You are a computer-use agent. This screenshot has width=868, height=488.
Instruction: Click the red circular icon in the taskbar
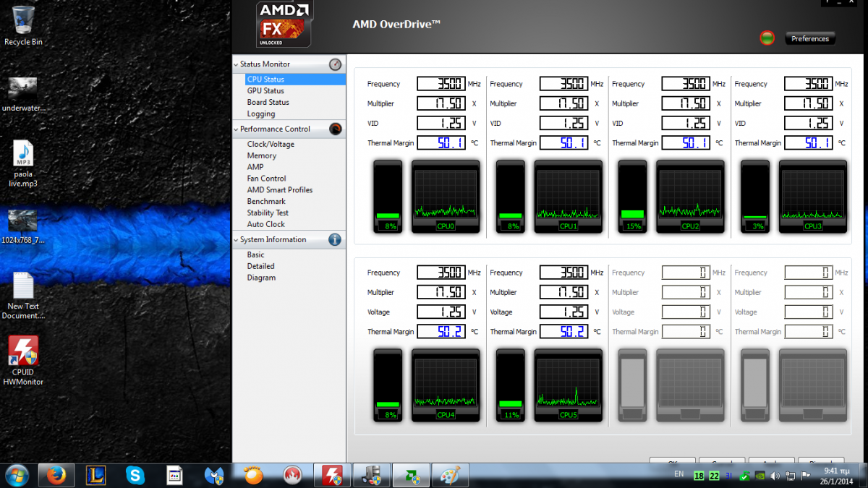tap(292, 475)
